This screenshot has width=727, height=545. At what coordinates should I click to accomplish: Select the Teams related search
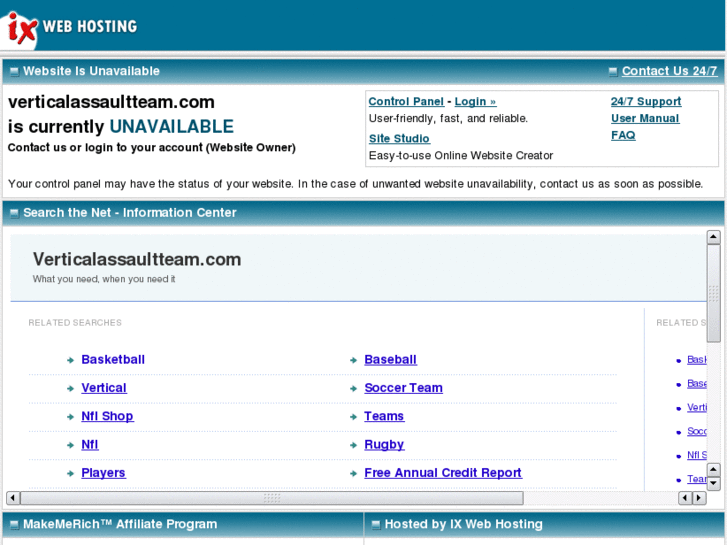coord(384,416)
